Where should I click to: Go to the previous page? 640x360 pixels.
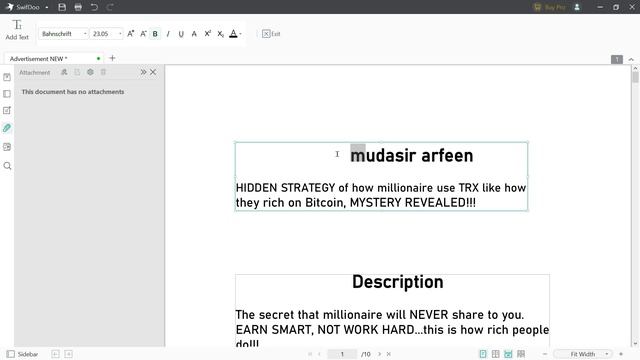[320, 354]
